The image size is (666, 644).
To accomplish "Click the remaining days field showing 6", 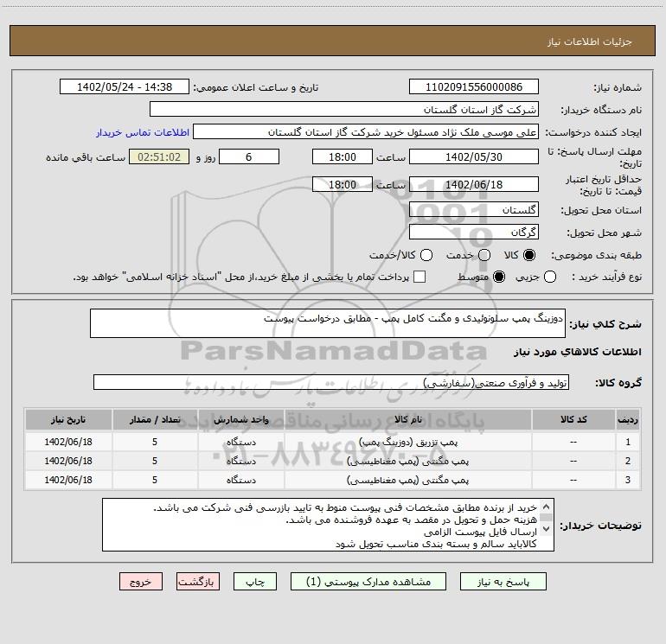I will click(x=249, y=156).
